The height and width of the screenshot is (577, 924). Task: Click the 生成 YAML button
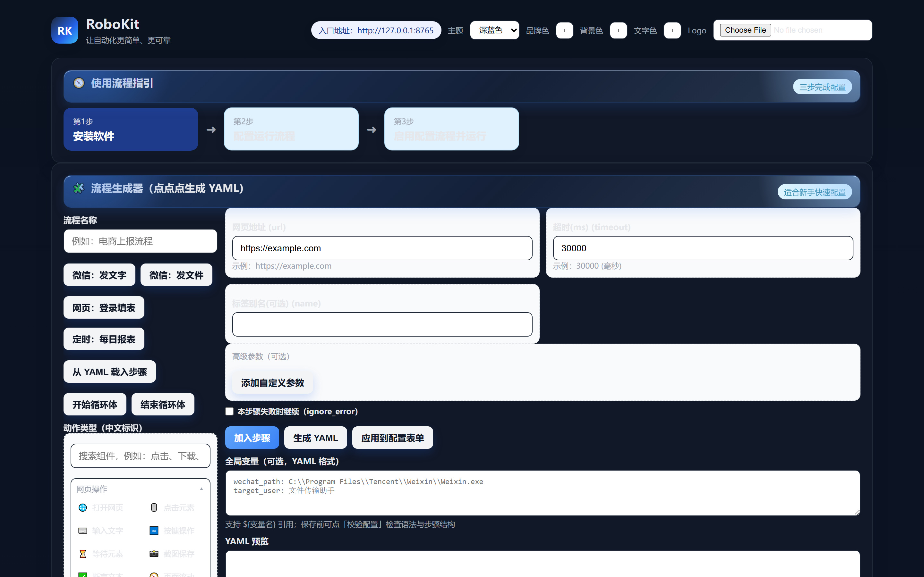click(x=315, y=437)
